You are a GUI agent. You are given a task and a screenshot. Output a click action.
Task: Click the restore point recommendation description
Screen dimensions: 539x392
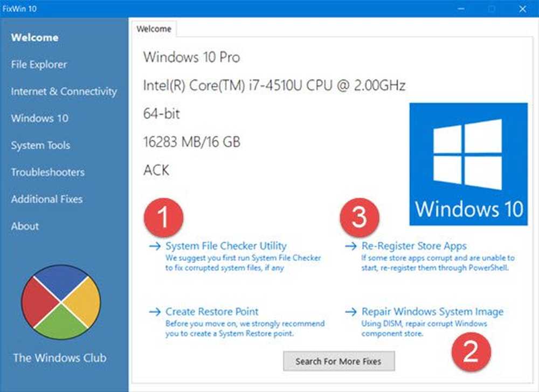[x=245, y=328]
